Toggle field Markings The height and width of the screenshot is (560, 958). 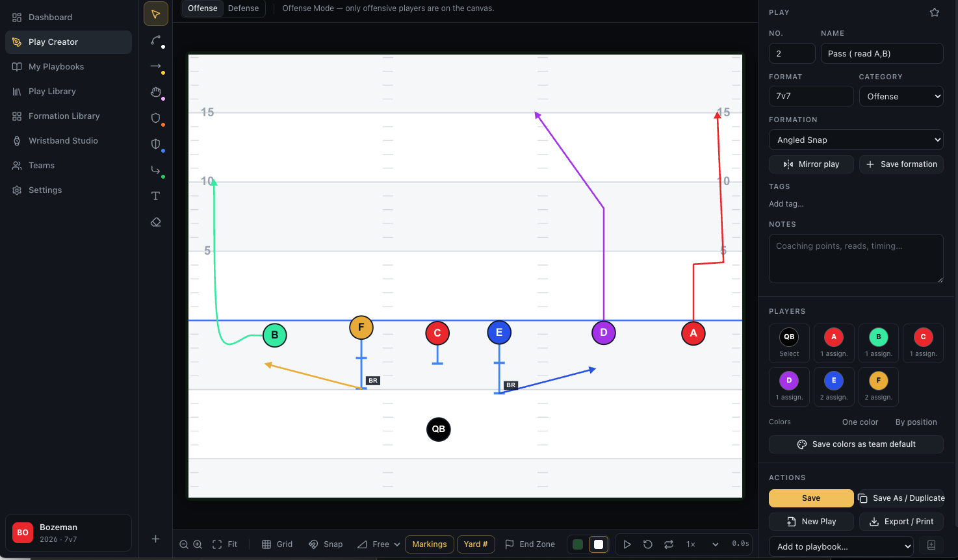coord(430,544)
